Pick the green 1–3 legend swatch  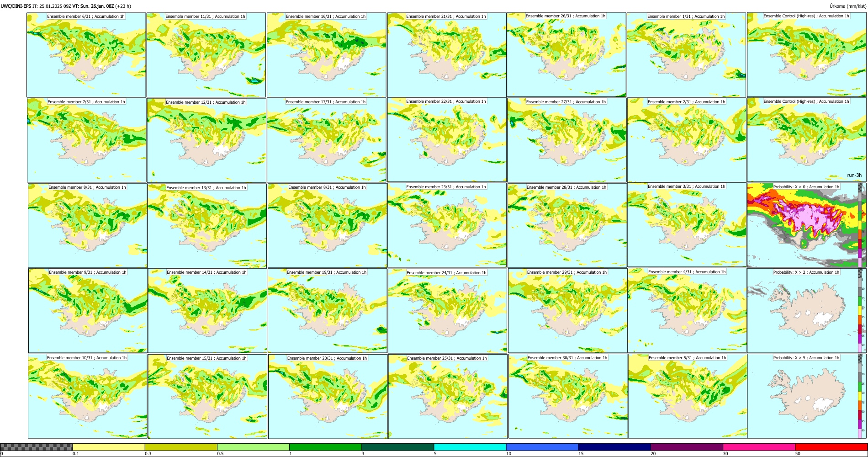[x=325, y=447]
